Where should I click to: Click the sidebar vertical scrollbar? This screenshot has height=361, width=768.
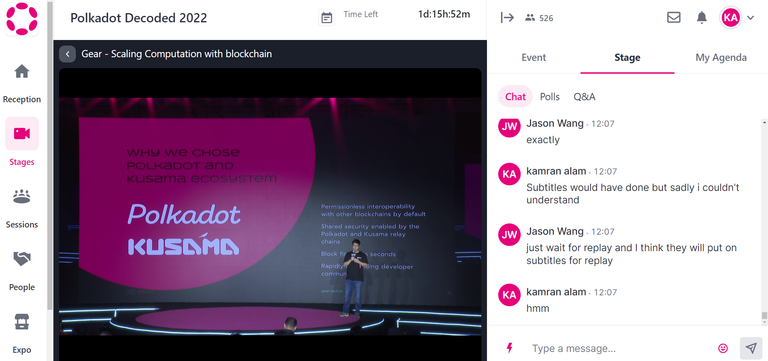tap(49, 155)
